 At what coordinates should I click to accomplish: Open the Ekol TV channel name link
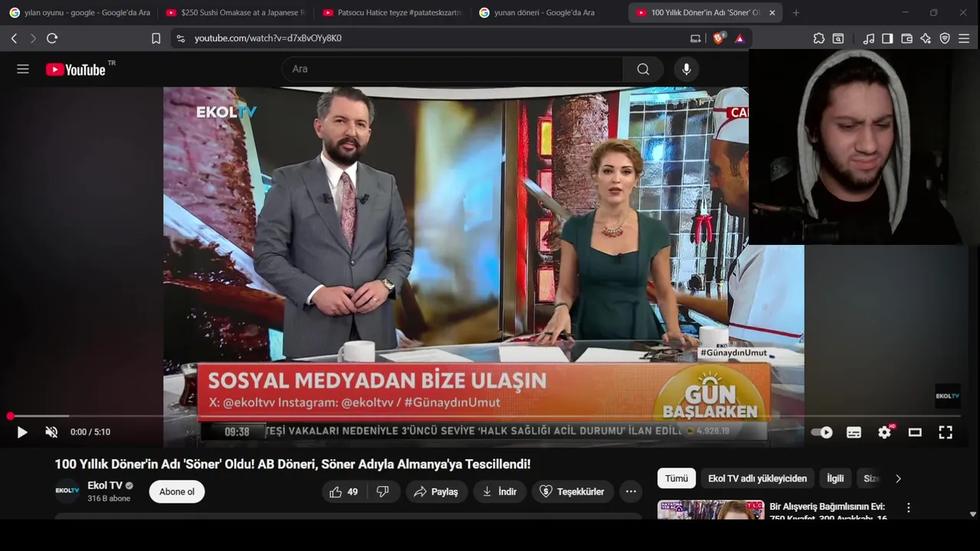click(x=105, y=485)
